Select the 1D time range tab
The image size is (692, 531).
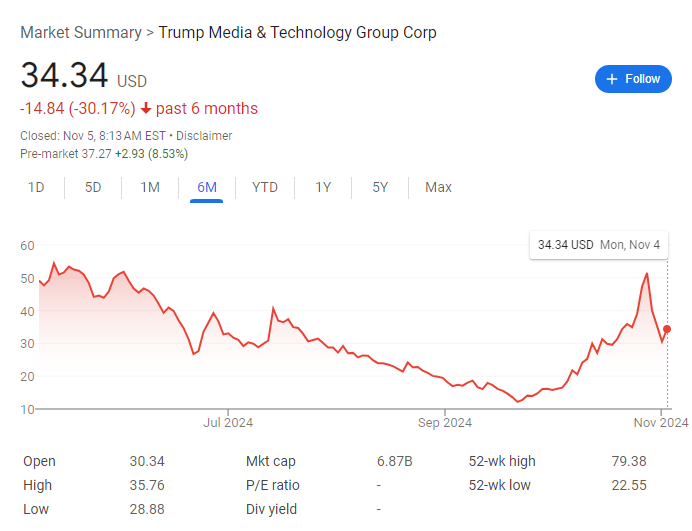tap(36, 187)
